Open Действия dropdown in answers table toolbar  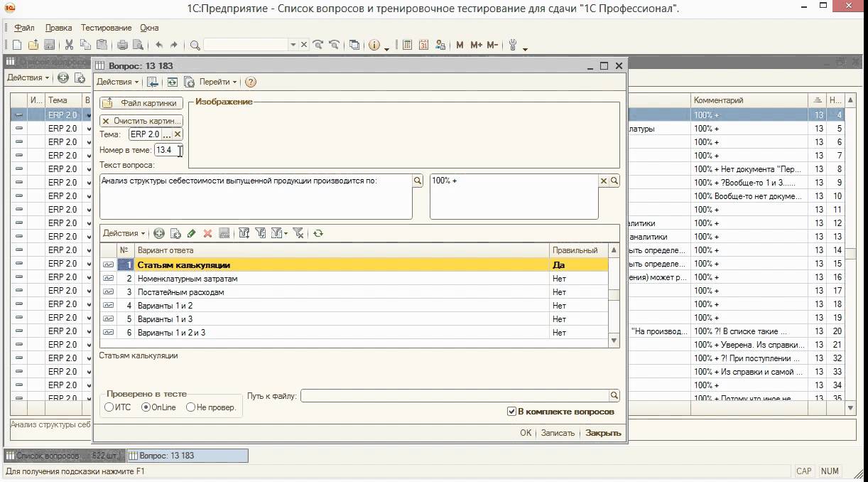coord(124,233)
